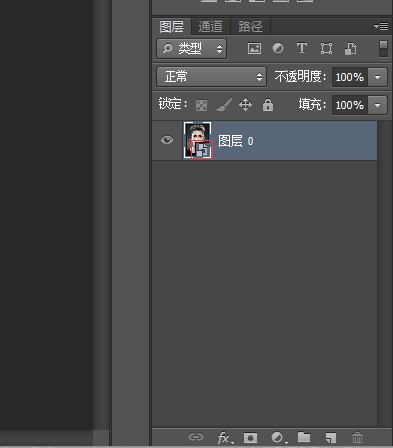
Task: Click the 不透明度 100% value field
Action: (x=350, y=77)
